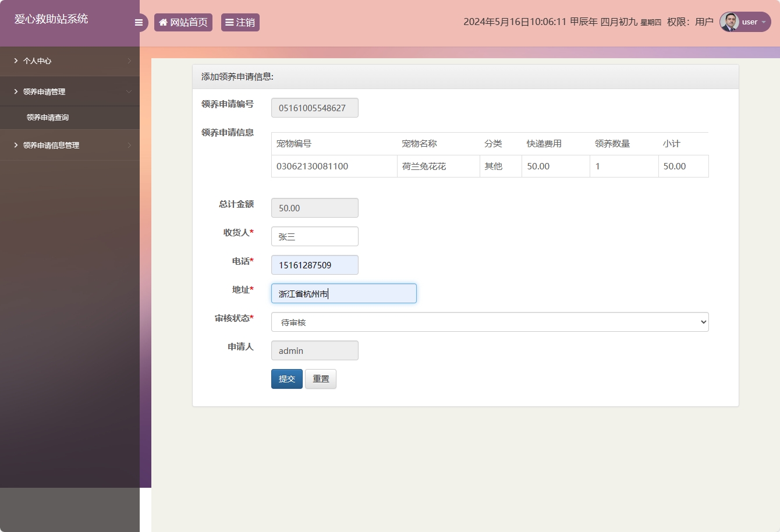Click the home icon on 网站首页 button
The image size is (780, 532).
tap(163, 22)
